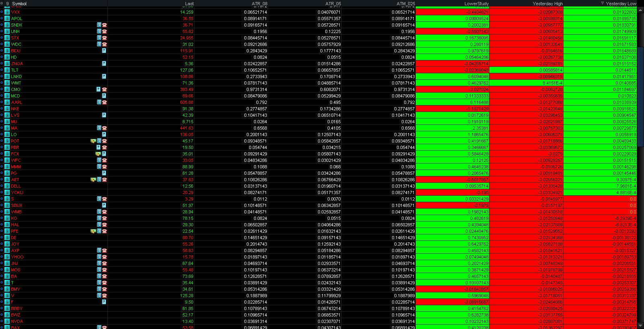The width and height of the screenshot is (644, 329).
Task: Click the blue dot at the TLT row start
Action: coord(2,70)
